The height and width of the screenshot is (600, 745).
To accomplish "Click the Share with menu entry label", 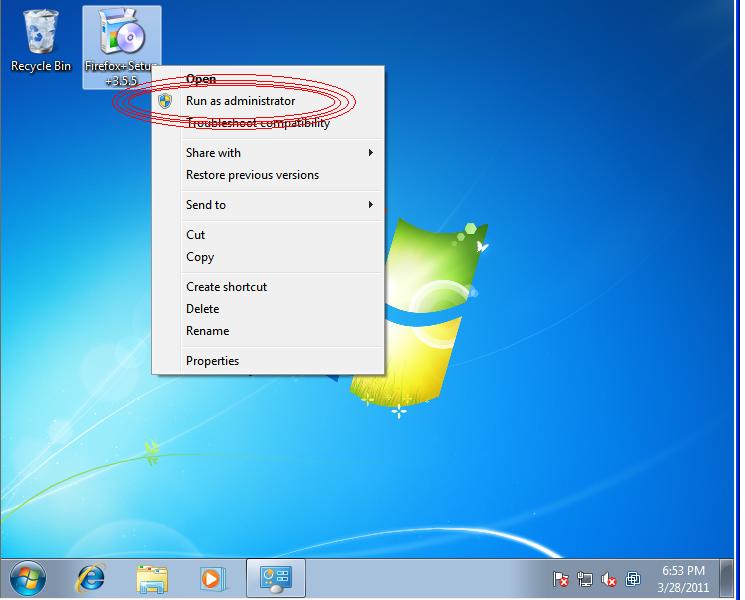I will (x=213, y=153).
